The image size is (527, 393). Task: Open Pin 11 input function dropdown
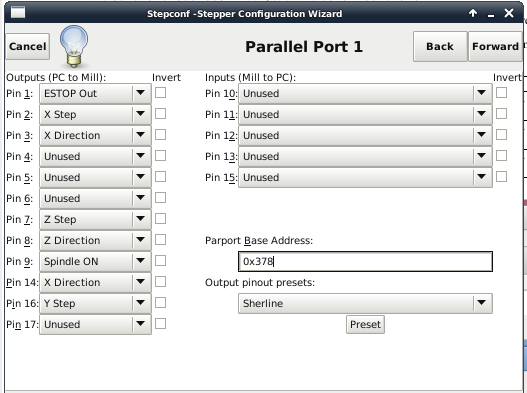tap(365, 114)
